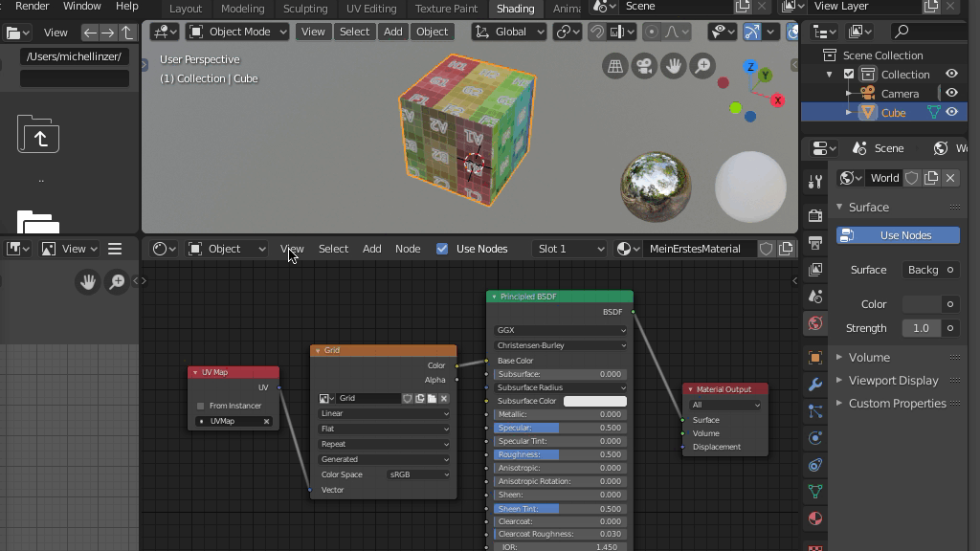This screenshot has height=551, width=980.
Task: Click the Subsurface Color swatch
Action: (594, 401)
